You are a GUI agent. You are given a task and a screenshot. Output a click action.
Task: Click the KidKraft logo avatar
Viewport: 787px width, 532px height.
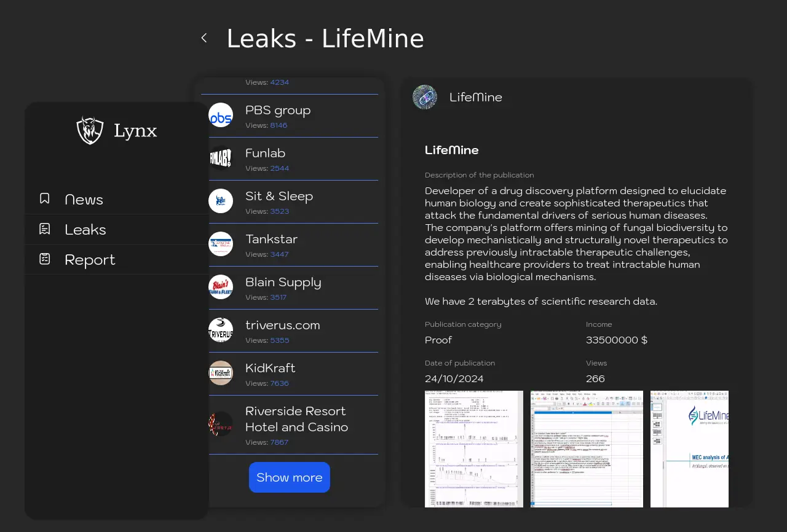point(221,374)
